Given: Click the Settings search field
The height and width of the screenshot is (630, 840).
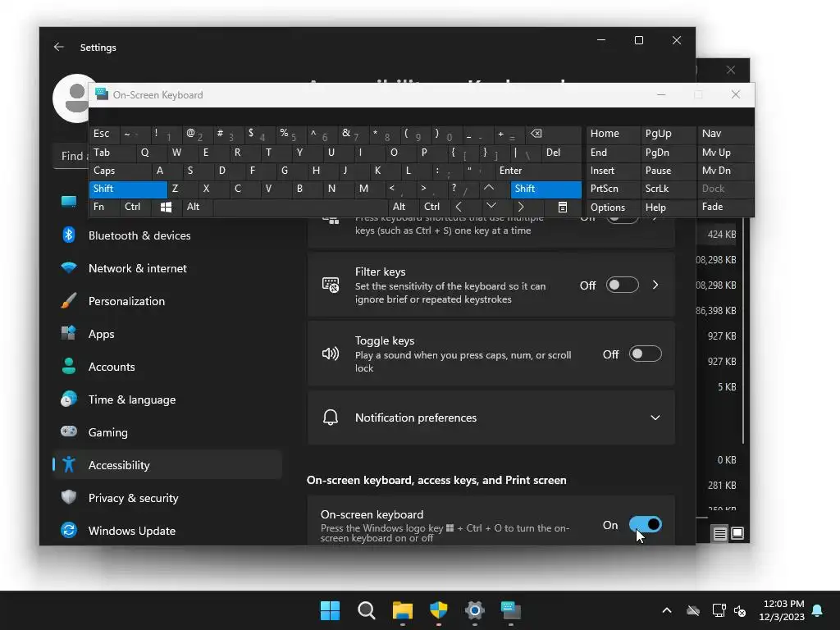Looking at the screenshot, I should click(x=72, y=156).
